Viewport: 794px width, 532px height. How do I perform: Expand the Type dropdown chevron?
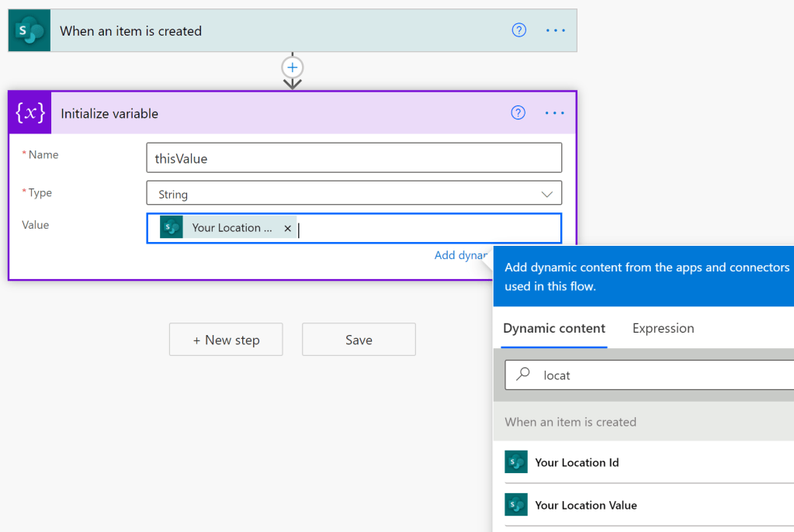pos(547,194)
